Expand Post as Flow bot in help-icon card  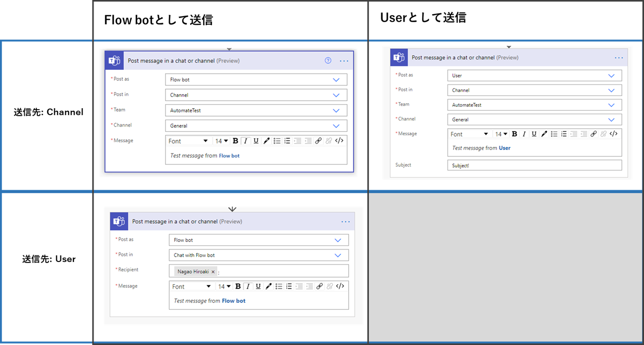click(336, 79)
